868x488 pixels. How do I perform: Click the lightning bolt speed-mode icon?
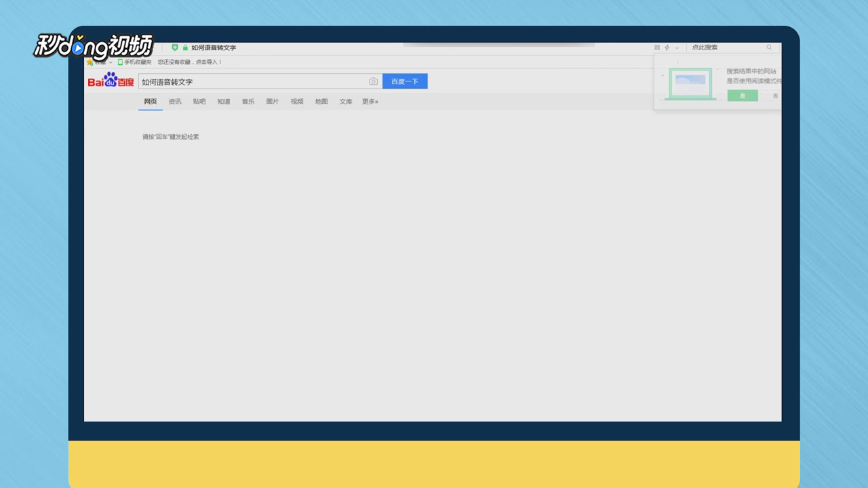tap(667, 47)
